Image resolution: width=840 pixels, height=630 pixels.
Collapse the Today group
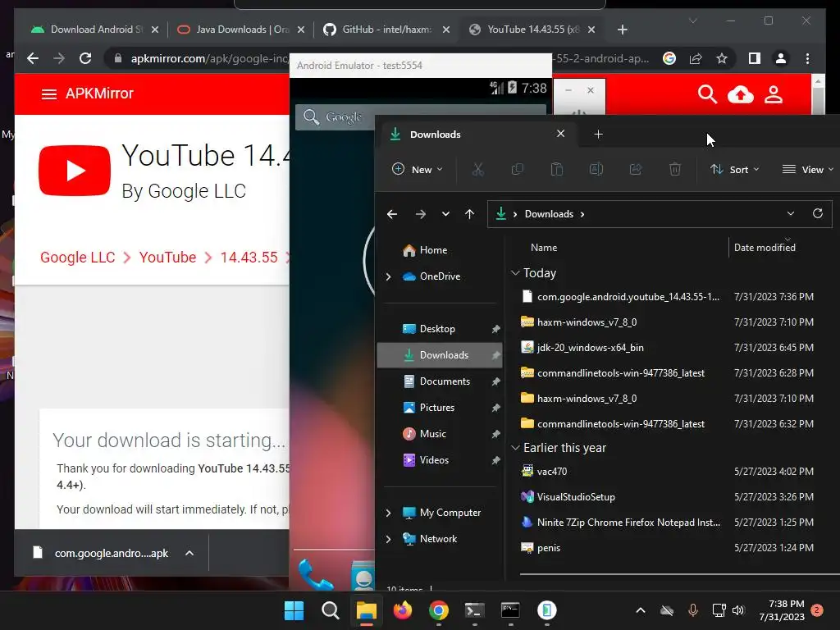515,273
